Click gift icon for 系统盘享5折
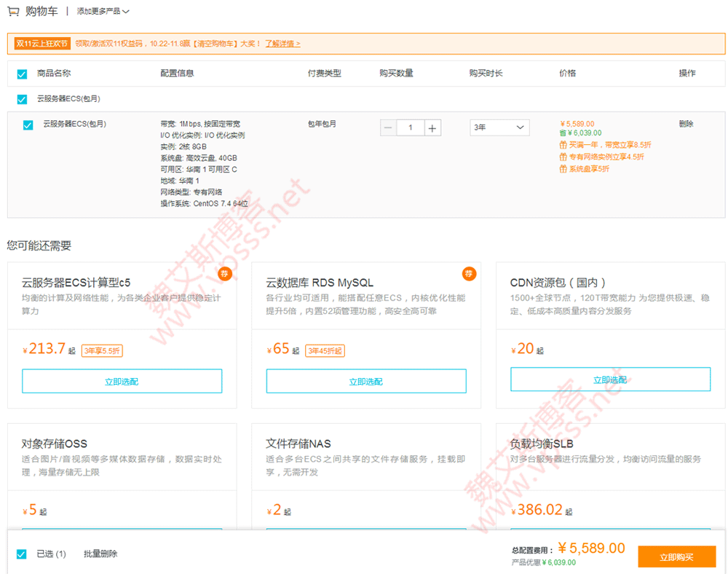 point(563,169)
